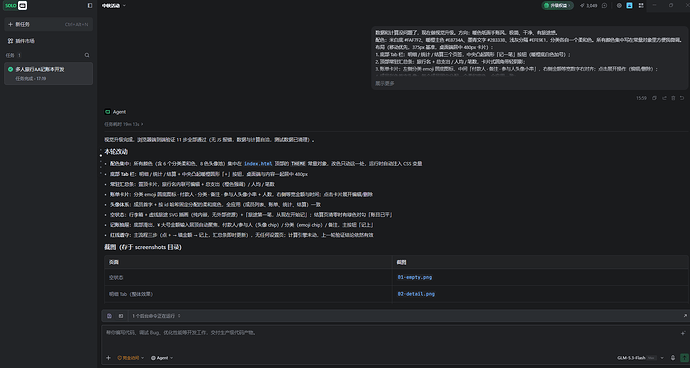This screenshot has width=690, height=368.
Task: Open the blue user avatar
Action: [630, 6]
